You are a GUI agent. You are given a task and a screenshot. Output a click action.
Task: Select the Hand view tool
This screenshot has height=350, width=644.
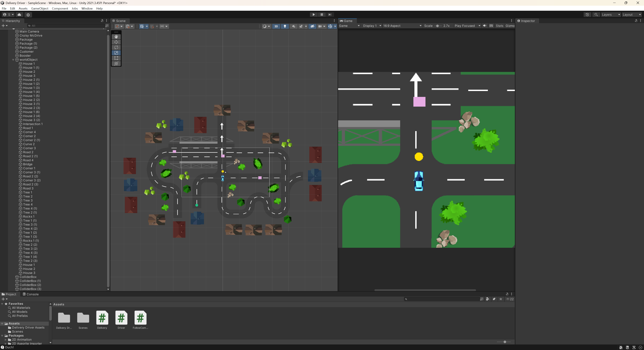point(116,37)
